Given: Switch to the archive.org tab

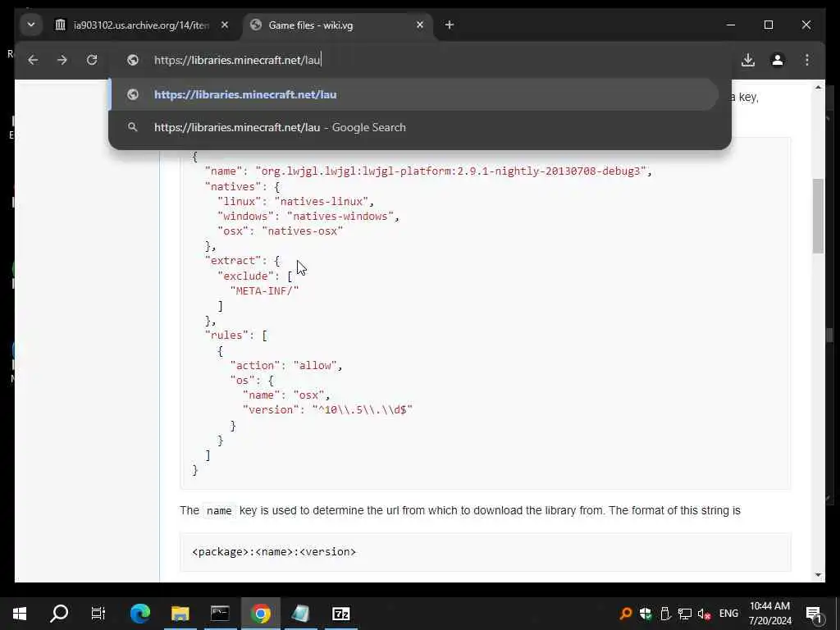Looking at the screenshot, I should click(x=141, y=25).
